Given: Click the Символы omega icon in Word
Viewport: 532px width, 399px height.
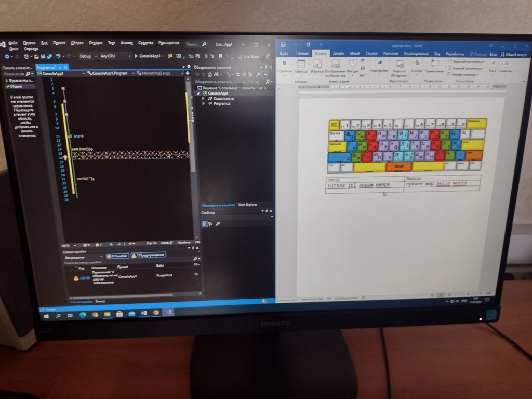Looking at the screenshot, I should pos(506,64).
